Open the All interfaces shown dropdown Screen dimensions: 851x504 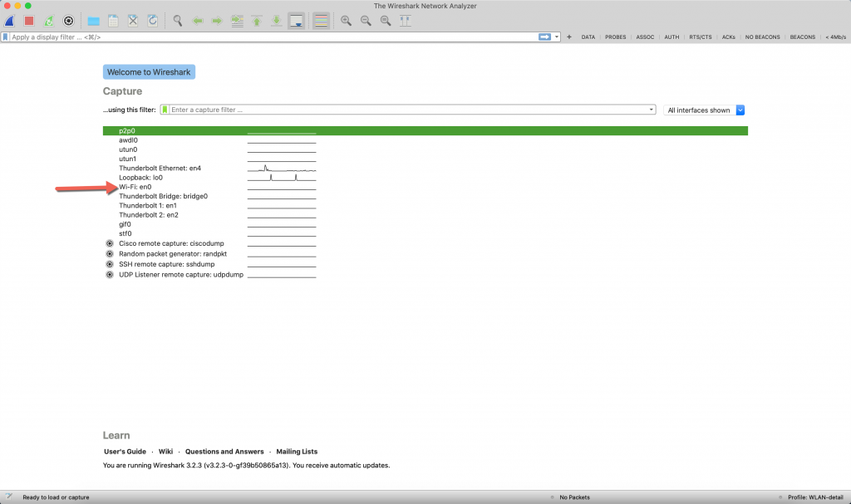740,110
